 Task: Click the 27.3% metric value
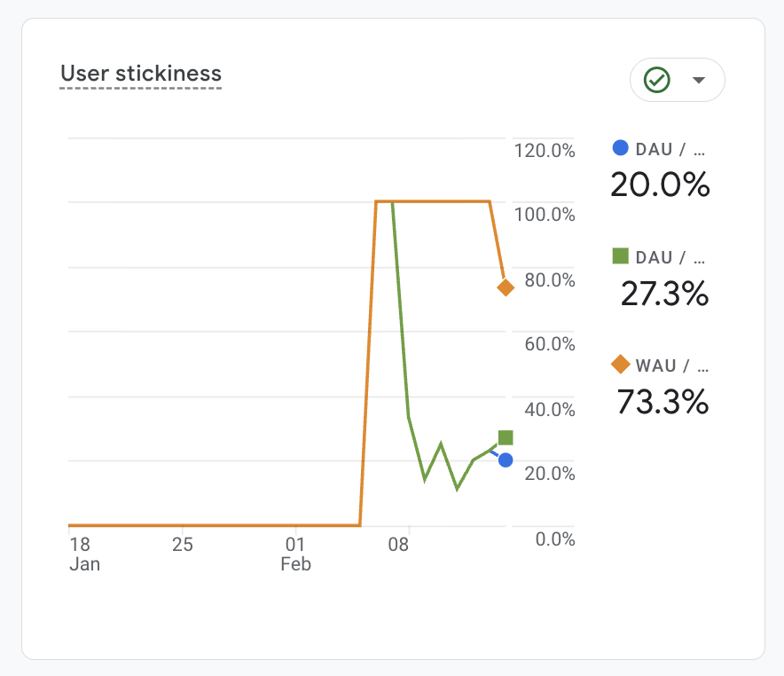(x=664, y=294)
